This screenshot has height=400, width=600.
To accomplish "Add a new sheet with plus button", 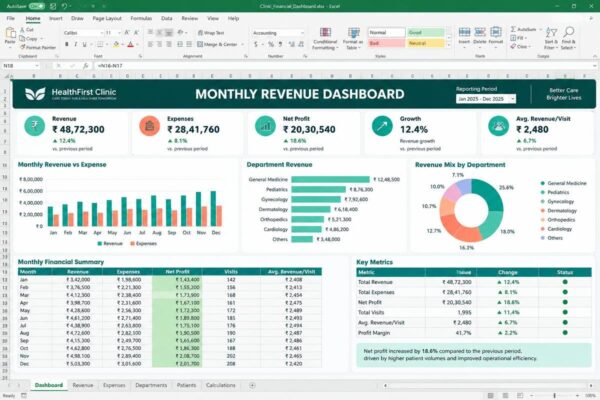I will 252,385.
